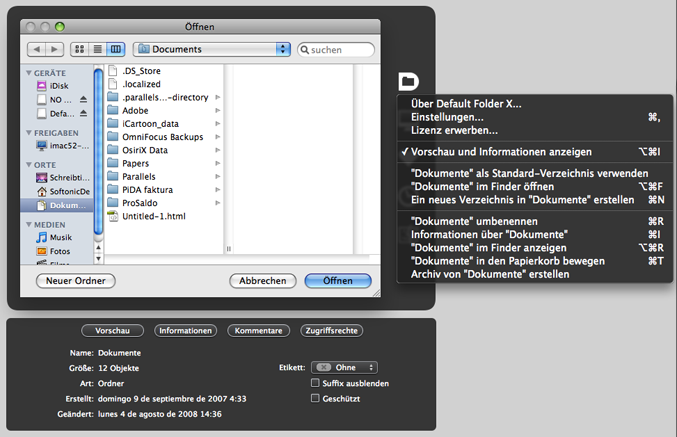Select Schreibtisch in the sidebar
Viewport: 677px width, 437px height.
point(63,177)
